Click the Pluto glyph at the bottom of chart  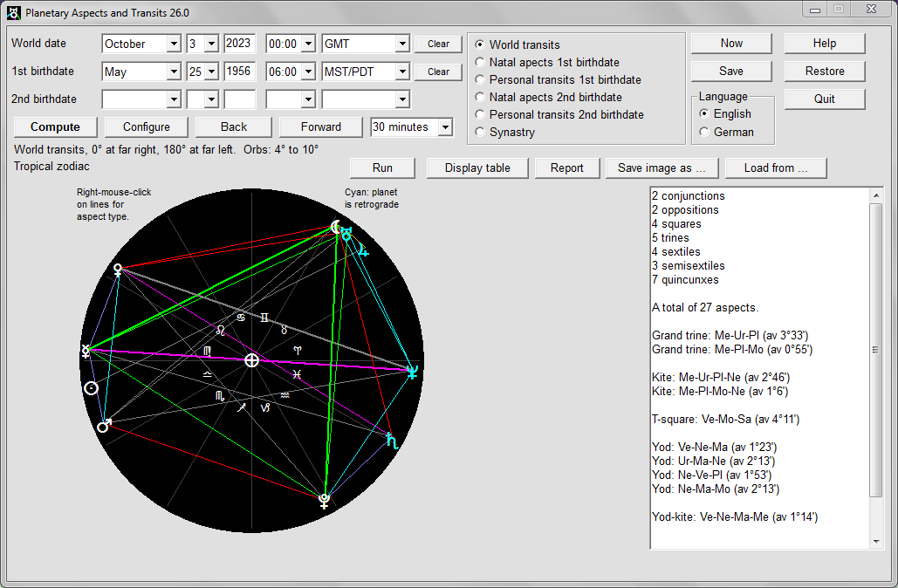[323, 502]
